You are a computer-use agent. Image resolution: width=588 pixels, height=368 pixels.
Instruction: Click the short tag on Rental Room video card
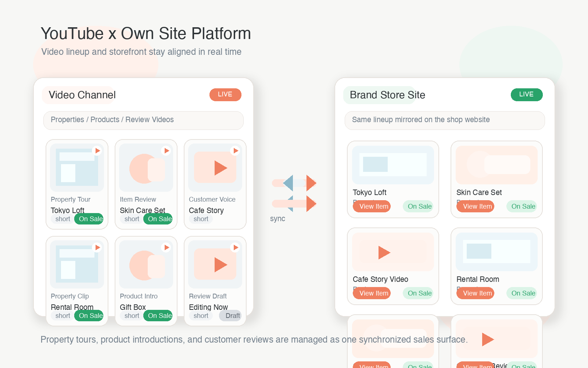click(x=62, y=316)
